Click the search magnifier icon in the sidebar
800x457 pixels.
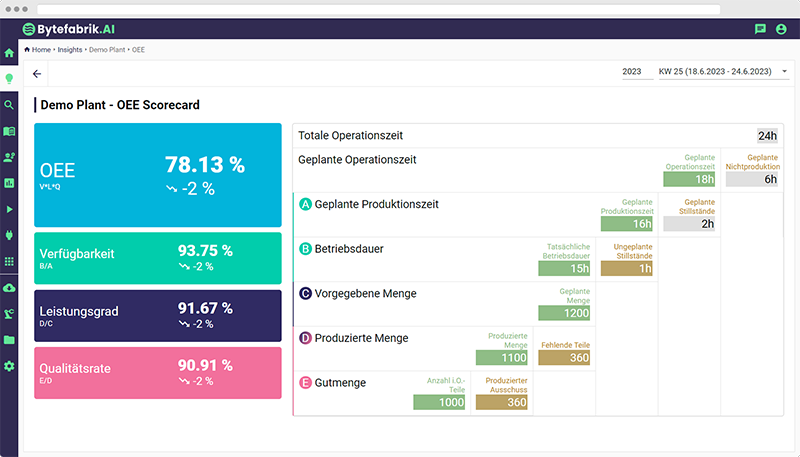[9, 105]
